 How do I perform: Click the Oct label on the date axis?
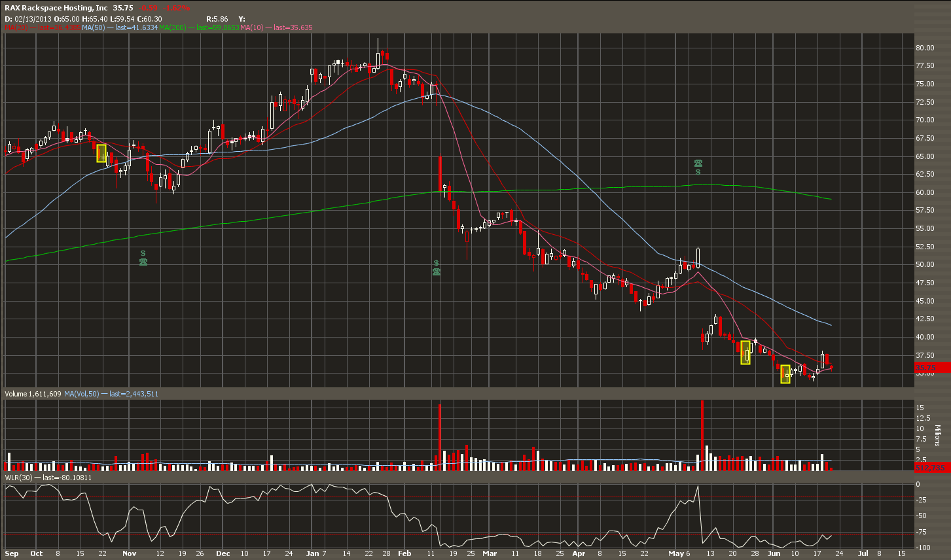point(37,553)
